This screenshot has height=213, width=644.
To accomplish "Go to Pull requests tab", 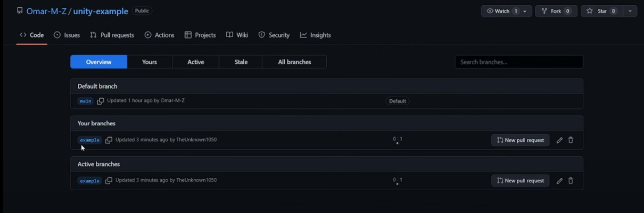I will [x=112, y=35].
